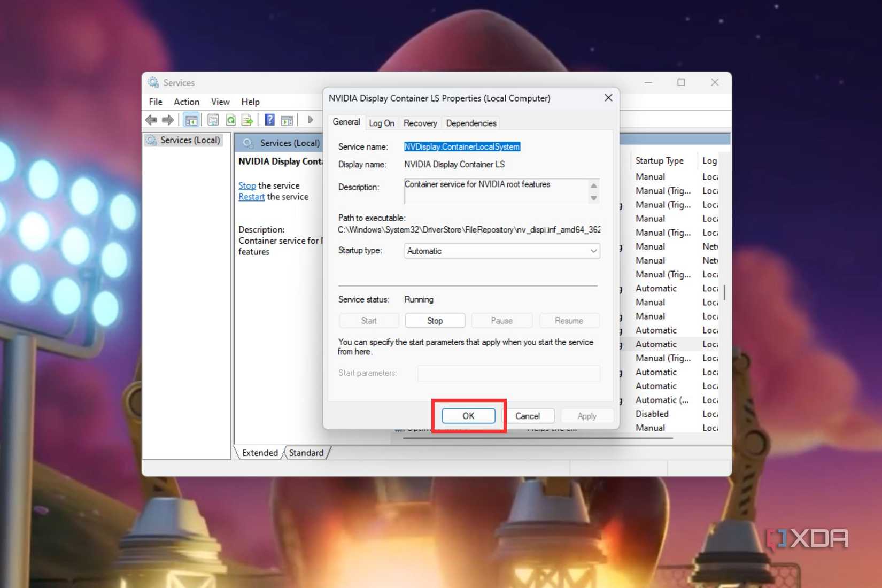The width and height of the screenshot is (882, 588).
Task: Click the Export List toolbar icon
Action: (247, 119)
